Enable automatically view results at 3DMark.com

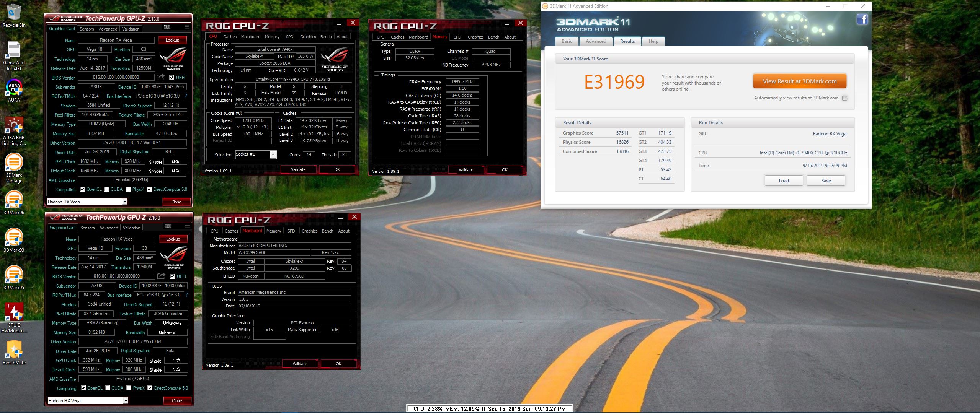(x=844, y=98)
